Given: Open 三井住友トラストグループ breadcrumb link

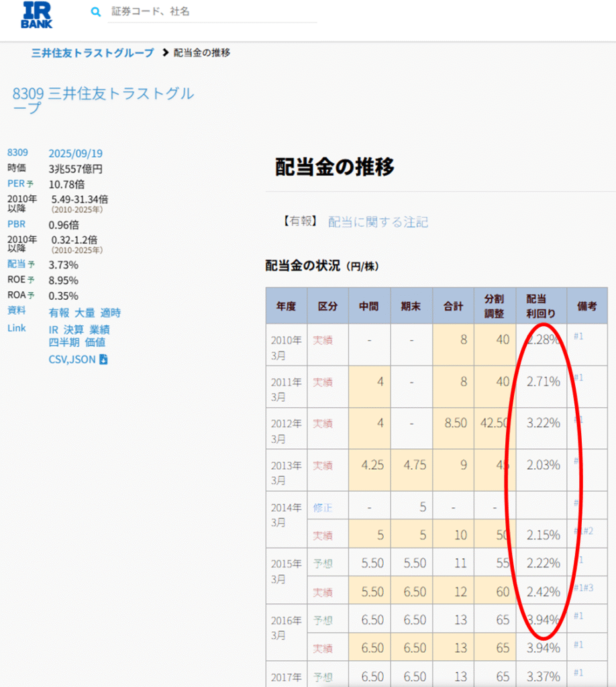Looking at the screenshot, I should (x=93, y=52).
